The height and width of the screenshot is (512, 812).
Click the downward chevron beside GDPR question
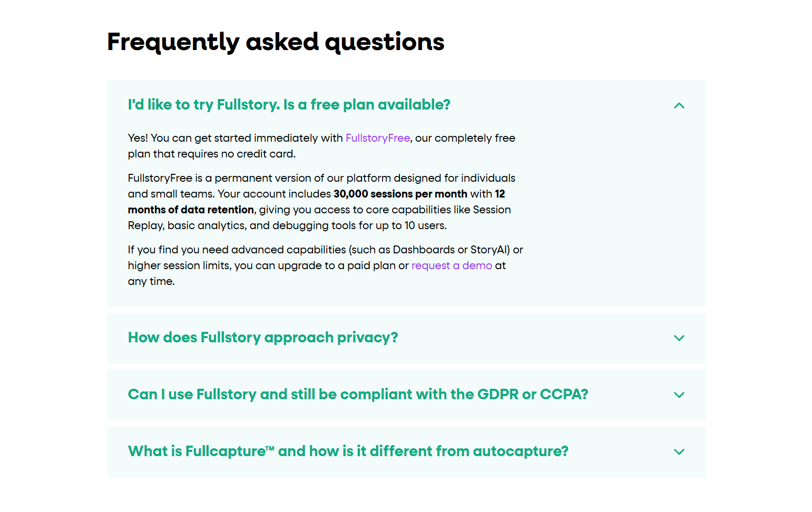click(x=679, y=395)
